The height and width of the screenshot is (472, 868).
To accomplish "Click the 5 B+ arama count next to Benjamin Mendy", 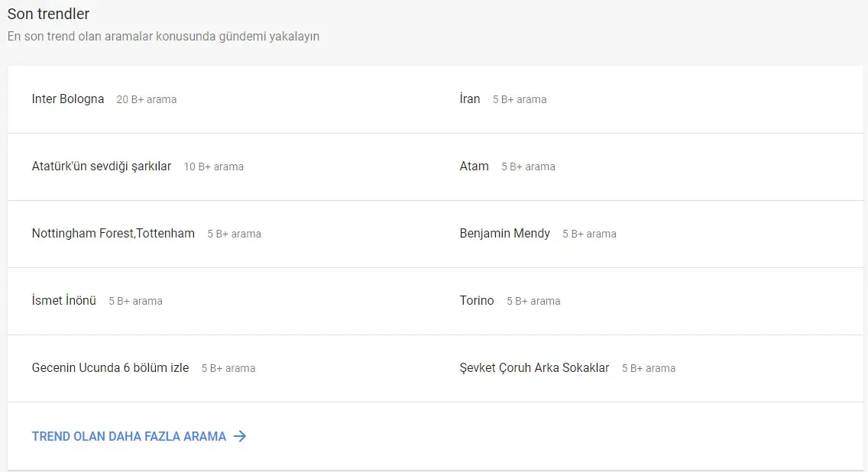I will pyautogui.click(x=589, y=233).
